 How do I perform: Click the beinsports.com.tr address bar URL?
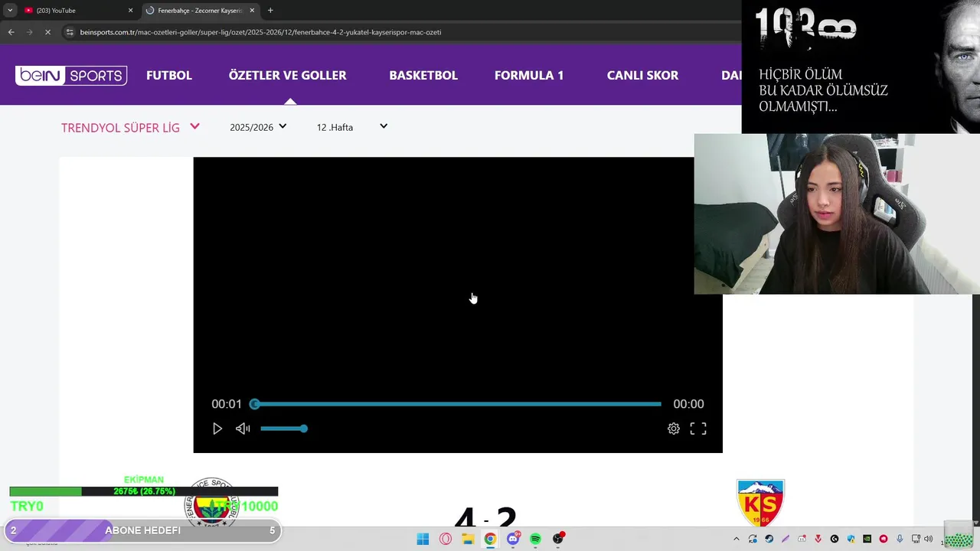coord(260,32)
